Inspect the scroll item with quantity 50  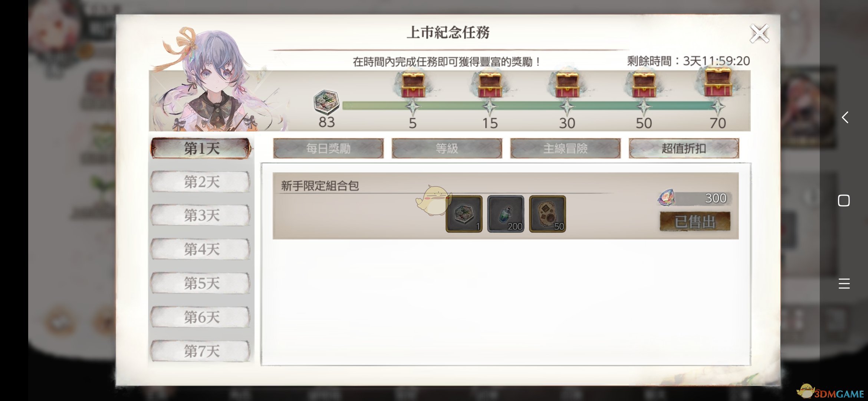(548, 214)
